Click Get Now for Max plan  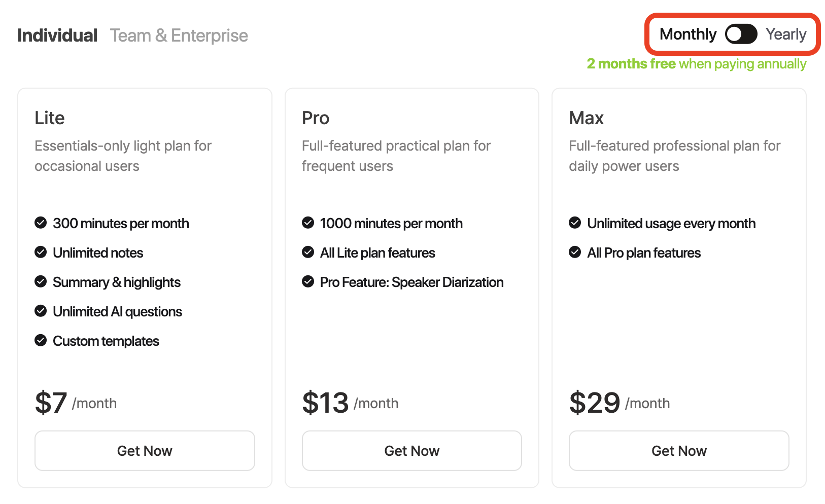tap(679, 451)
